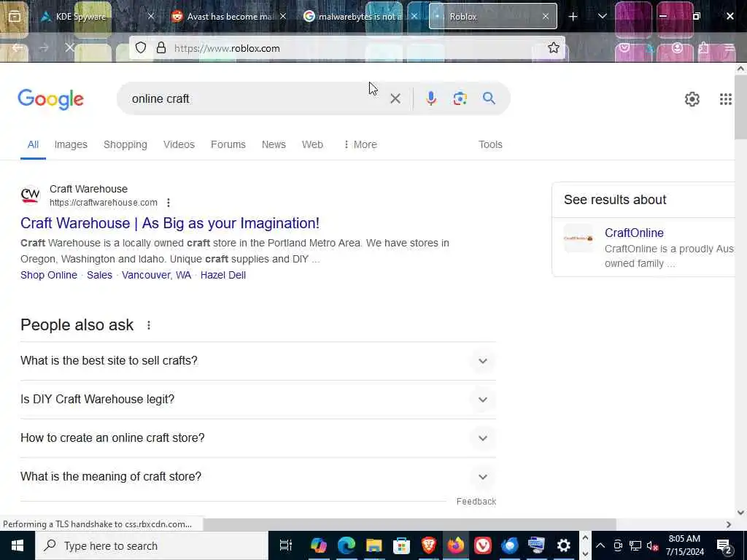Close the Roblox tab
The width and height of the screenshot is (747, 560).
point(546,17)
